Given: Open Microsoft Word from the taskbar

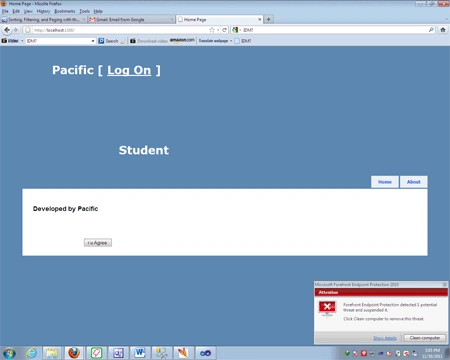Looking at the screenshot, I should pos(140,353).
